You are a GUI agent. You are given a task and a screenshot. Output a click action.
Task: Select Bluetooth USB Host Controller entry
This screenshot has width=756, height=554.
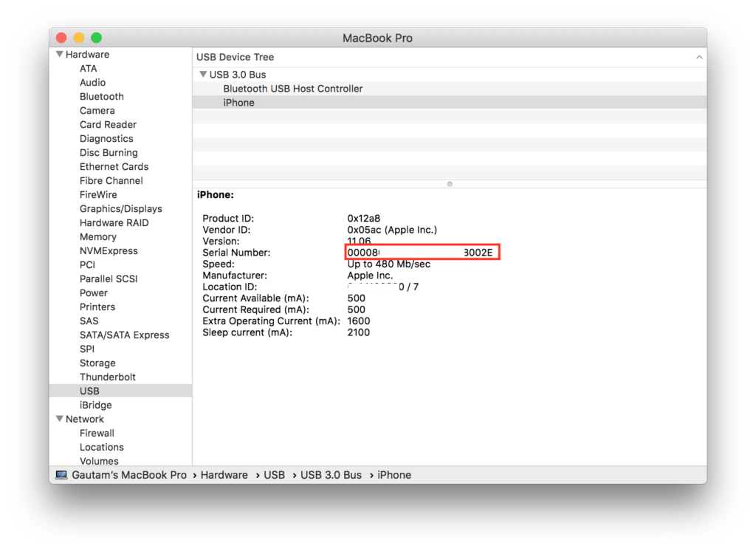click(292, 89)
